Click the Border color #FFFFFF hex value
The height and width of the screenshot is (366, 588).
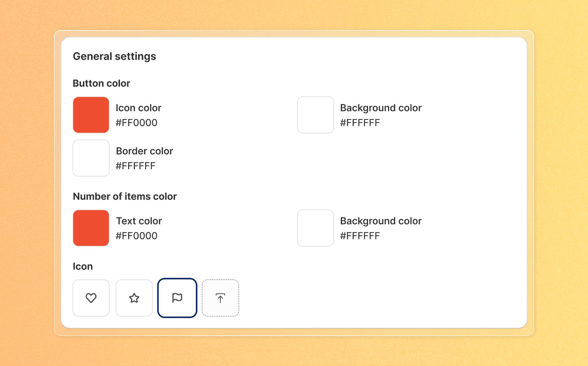click(136, 166)
